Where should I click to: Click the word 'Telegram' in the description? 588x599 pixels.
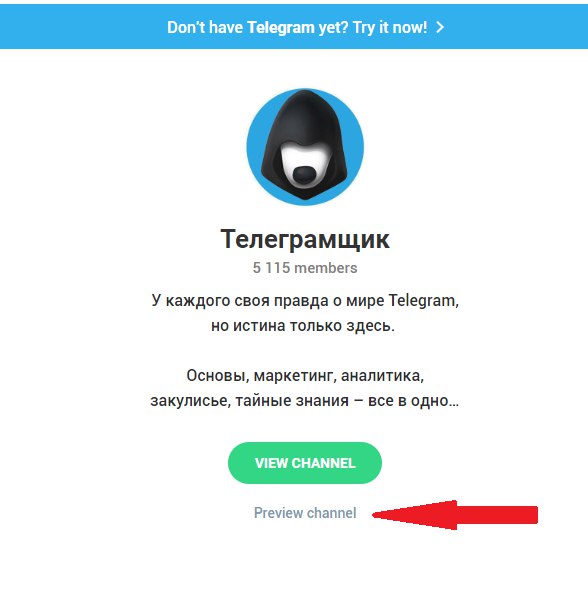(x=423, y=301)
